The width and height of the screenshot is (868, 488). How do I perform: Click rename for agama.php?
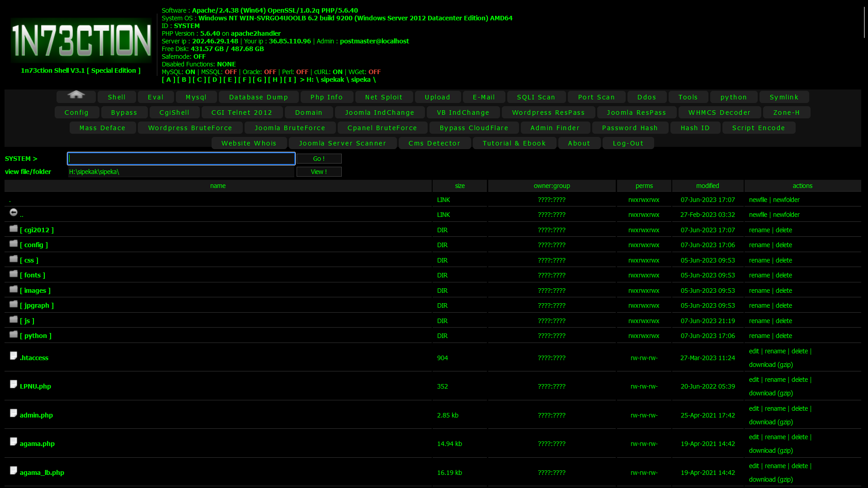point(775,437)
